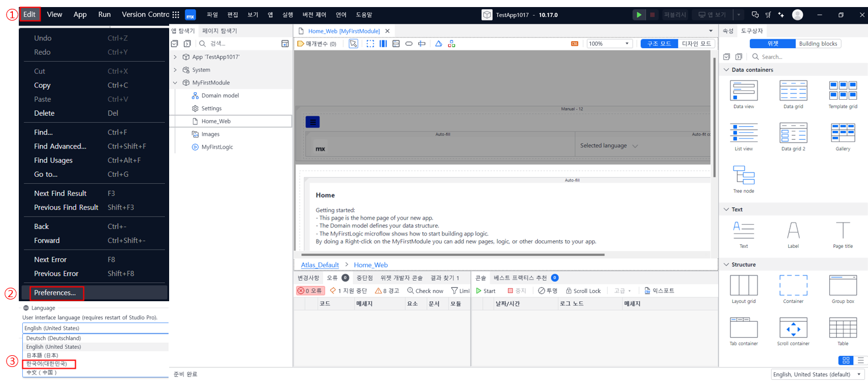Click the colored tree-structure tool icon
This screenshot has width=868, height=384.
click(451, 43)
